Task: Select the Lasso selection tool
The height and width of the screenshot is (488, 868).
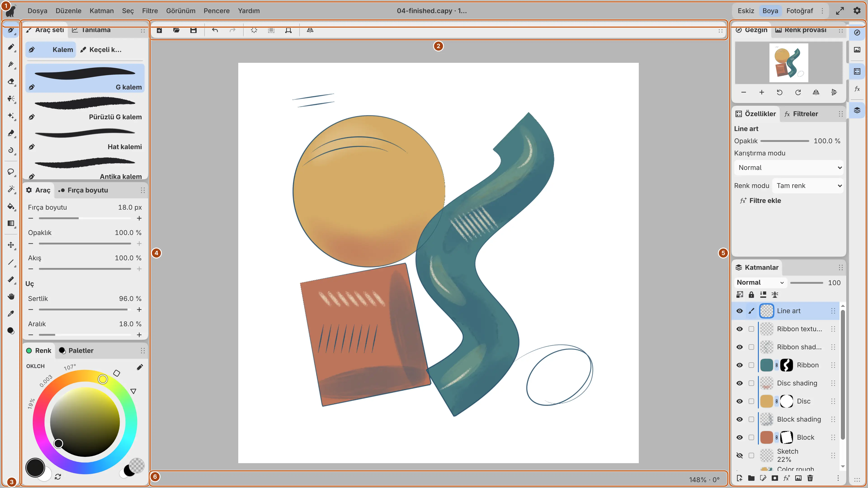Action: [11, 172]
